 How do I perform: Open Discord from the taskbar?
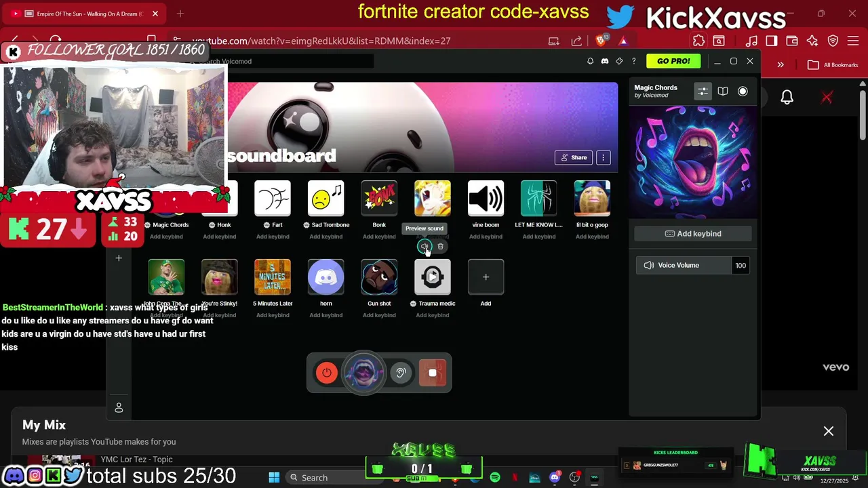coord(555,478)
